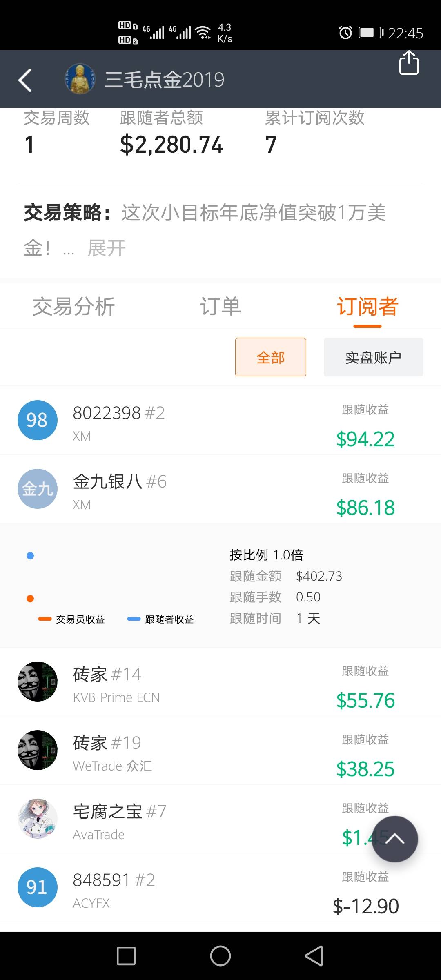This screenshot has width=441, height=980.
Task: Select the 全部 filter
Action: point(271,357)
